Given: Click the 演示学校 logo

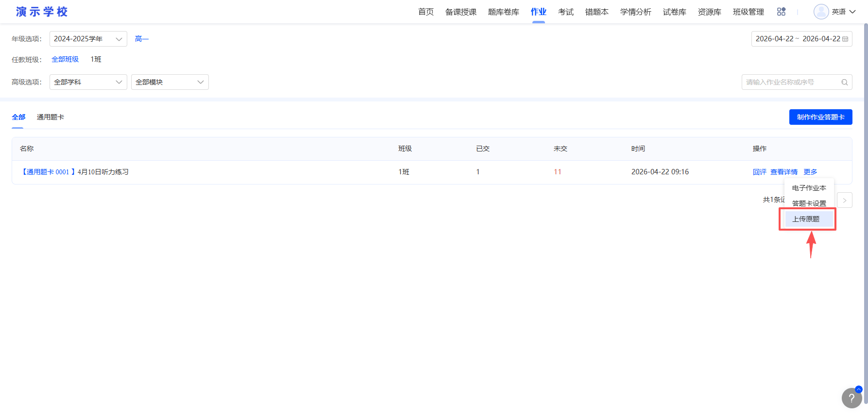Looking at the screenshot, I should coord(42,12).
